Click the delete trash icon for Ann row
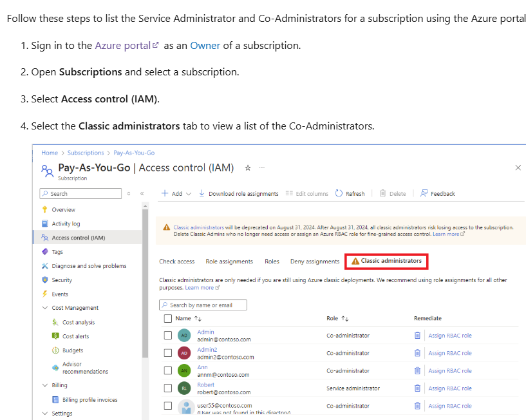526x420 pixels. point(417,370)
